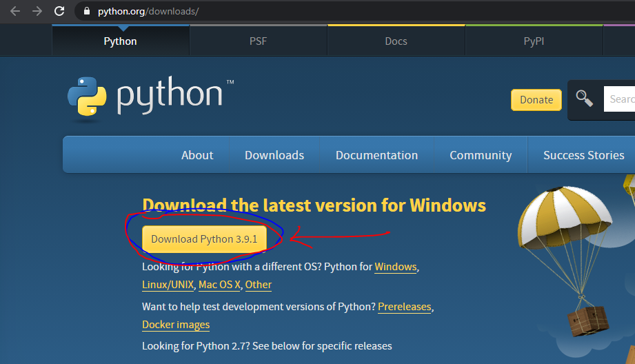
Task: Click the padlock site security icon
Action: click(x=86, y=11)
